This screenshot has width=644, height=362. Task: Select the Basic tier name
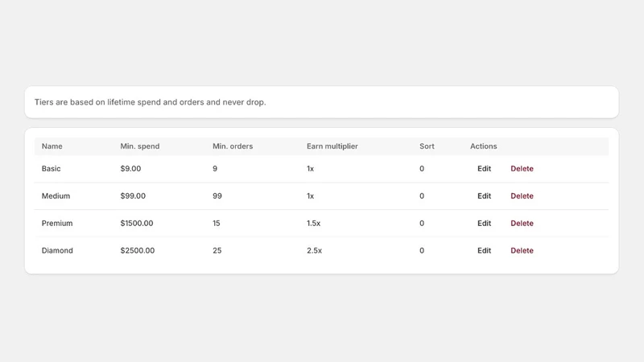pyautogui.click(x=51, y=169)
